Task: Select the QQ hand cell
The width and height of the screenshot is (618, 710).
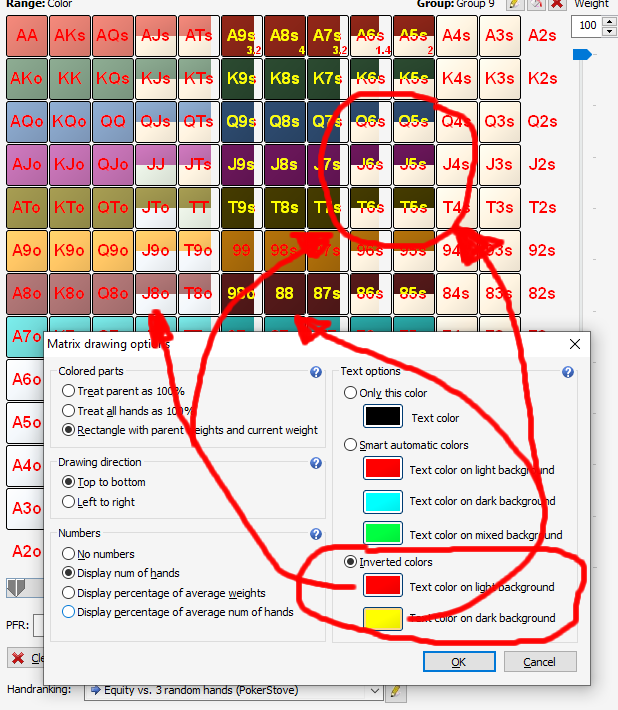Action: tap(113, 122)
